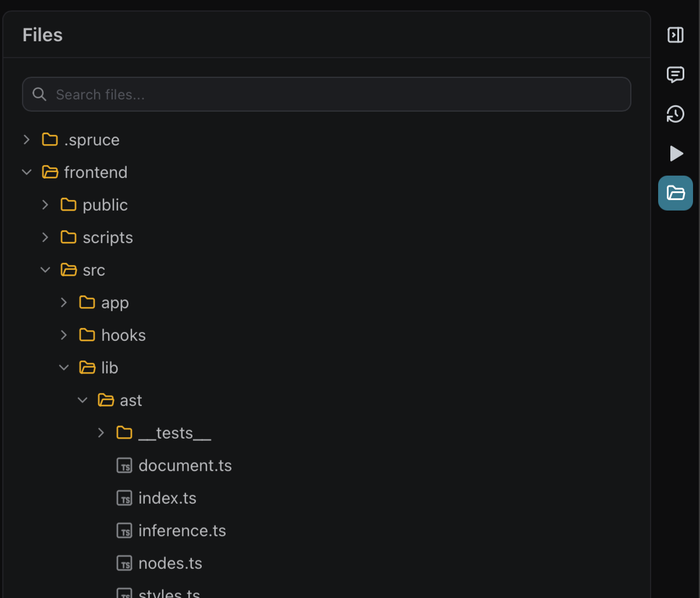Click the Search files input field
This screenshot has width=700, height=598.
(337, 94)
